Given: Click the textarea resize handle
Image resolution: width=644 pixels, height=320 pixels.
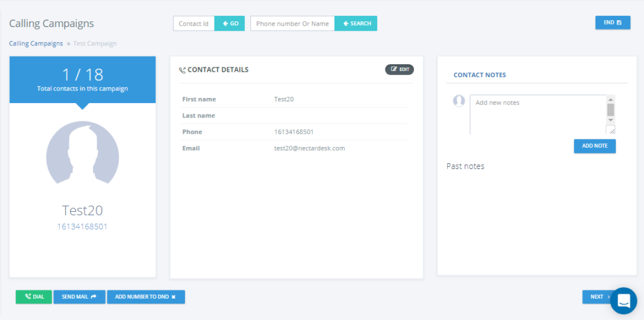Looking at the screenshot, I should [x=611, y=130].
